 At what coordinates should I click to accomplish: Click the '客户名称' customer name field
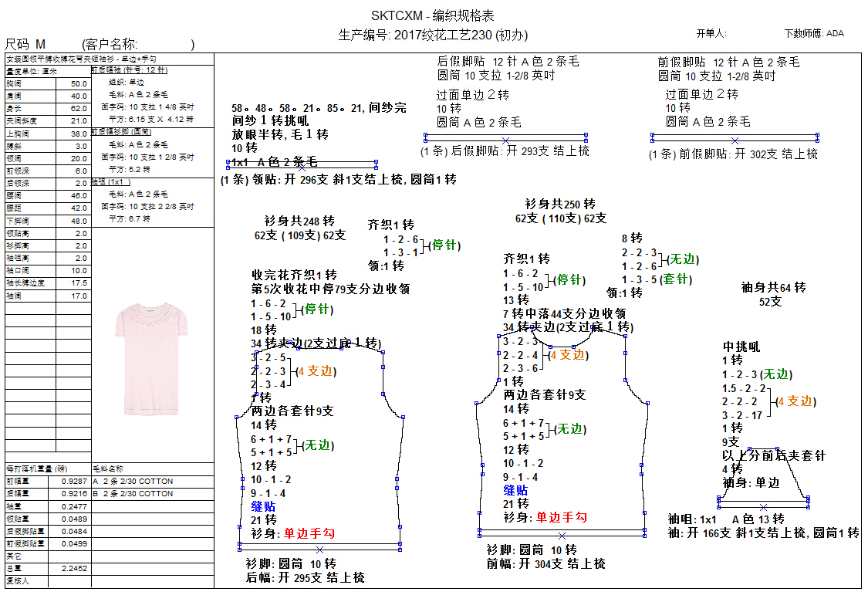point(138,44)
